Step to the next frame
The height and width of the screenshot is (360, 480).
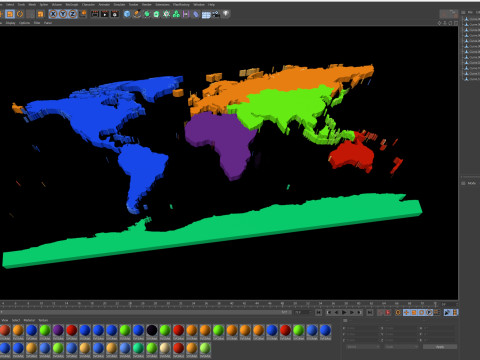(352, 312)
